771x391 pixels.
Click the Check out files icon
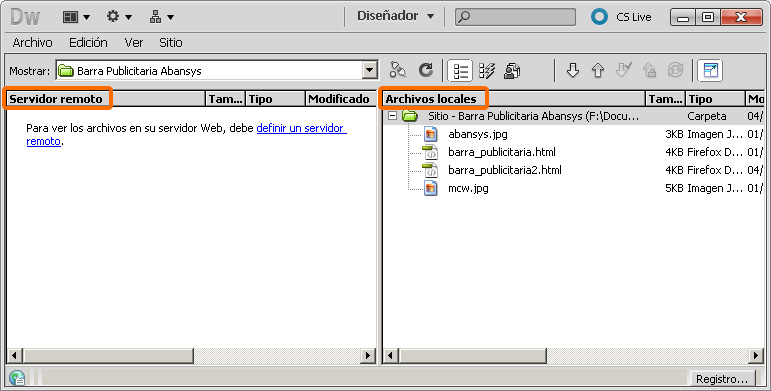623,70
